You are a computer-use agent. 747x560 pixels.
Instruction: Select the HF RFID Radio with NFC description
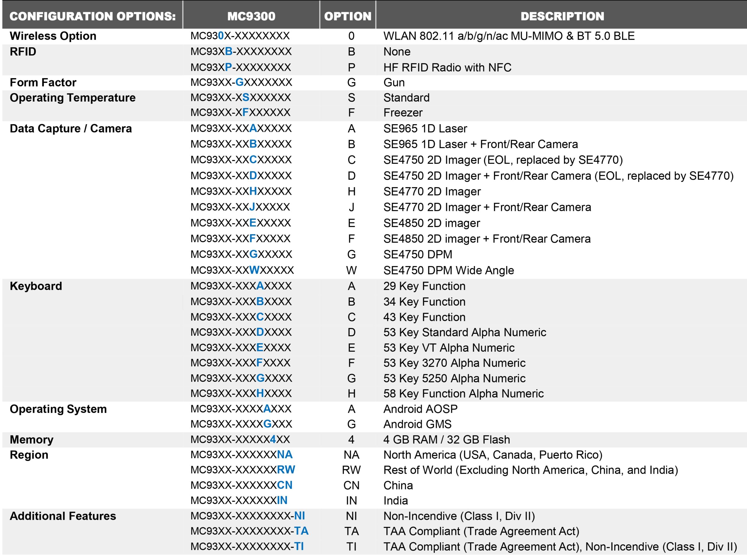(447, 67)
